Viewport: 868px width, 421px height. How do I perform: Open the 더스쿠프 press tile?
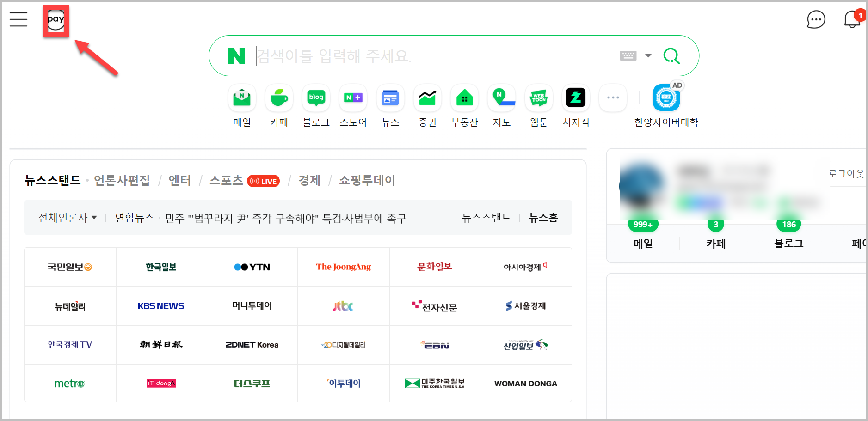pos(252,383)
